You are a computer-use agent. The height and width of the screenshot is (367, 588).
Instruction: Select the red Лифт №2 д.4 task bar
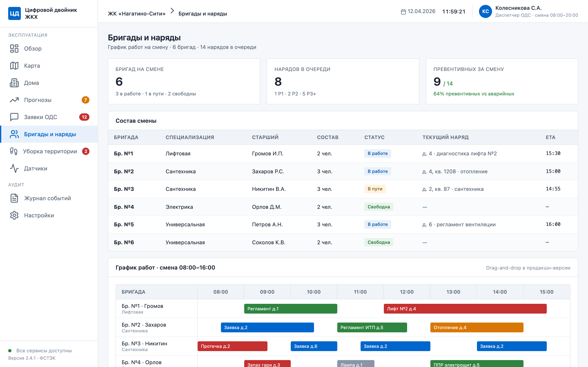point(465,309)
